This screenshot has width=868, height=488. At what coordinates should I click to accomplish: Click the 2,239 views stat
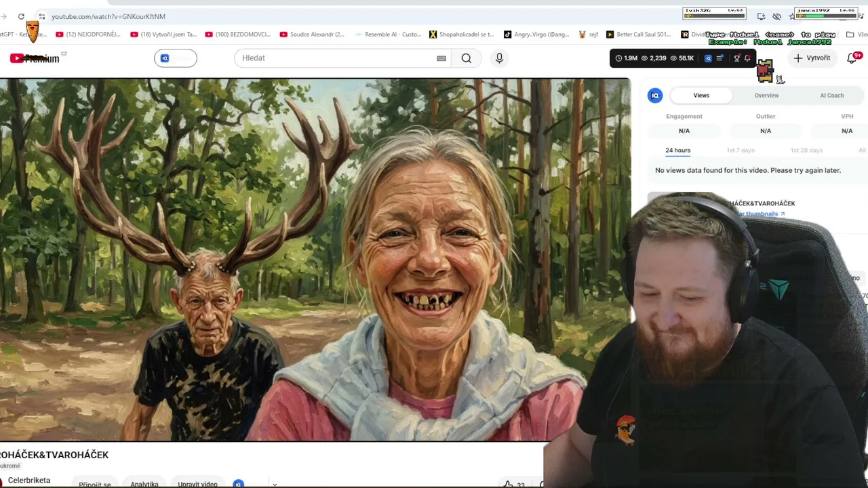point(654,58)
